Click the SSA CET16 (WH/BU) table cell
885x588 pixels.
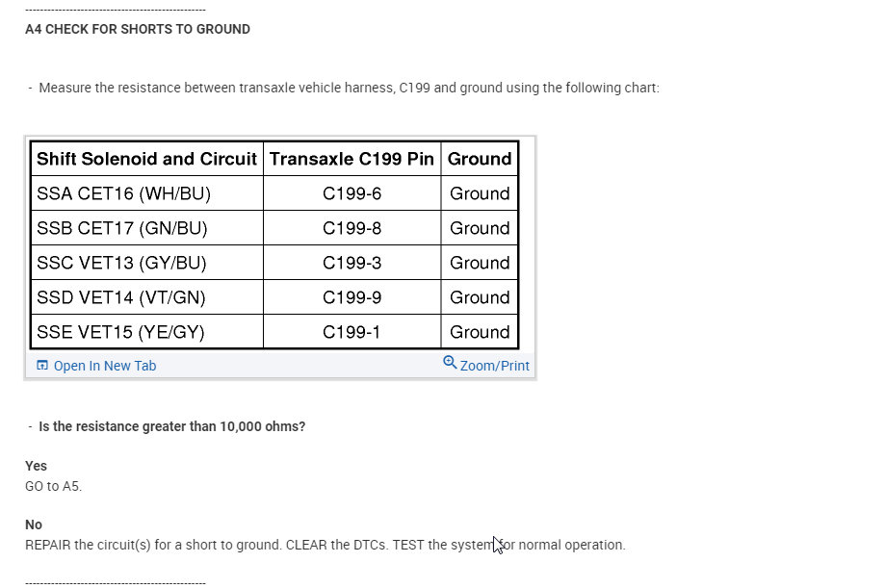123,193
